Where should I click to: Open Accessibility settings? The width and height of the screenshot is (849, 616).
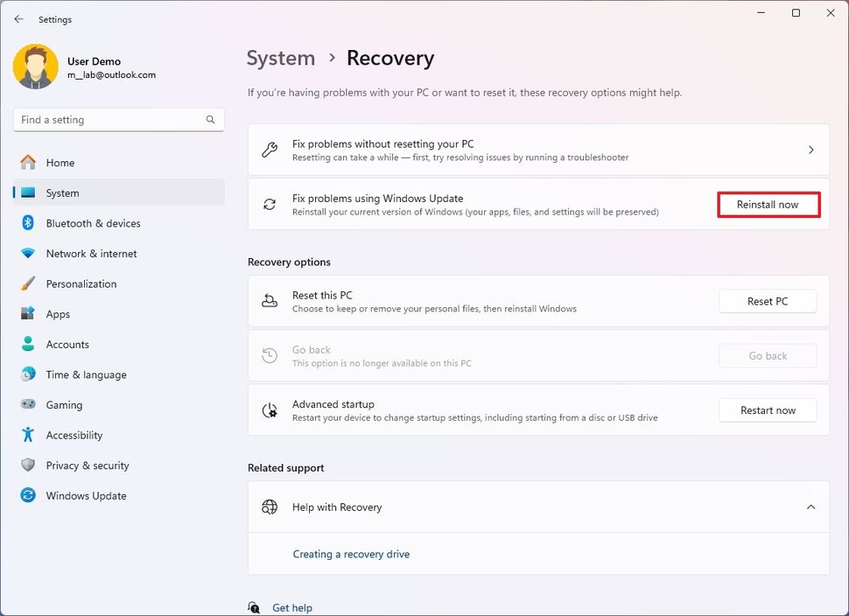tap(74, 435)
